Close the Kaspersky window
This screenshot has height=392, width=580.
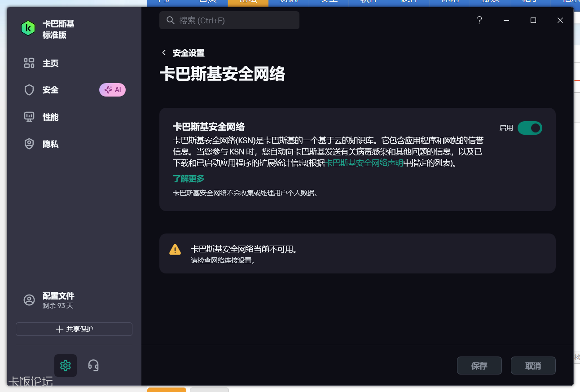point(560,20)
